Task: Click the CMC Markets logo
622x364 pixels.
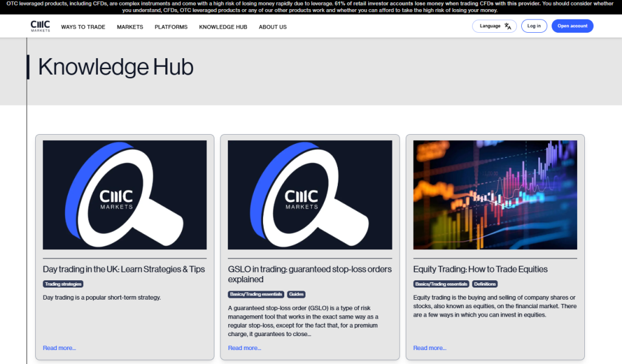Action: [x=40, y=26]
